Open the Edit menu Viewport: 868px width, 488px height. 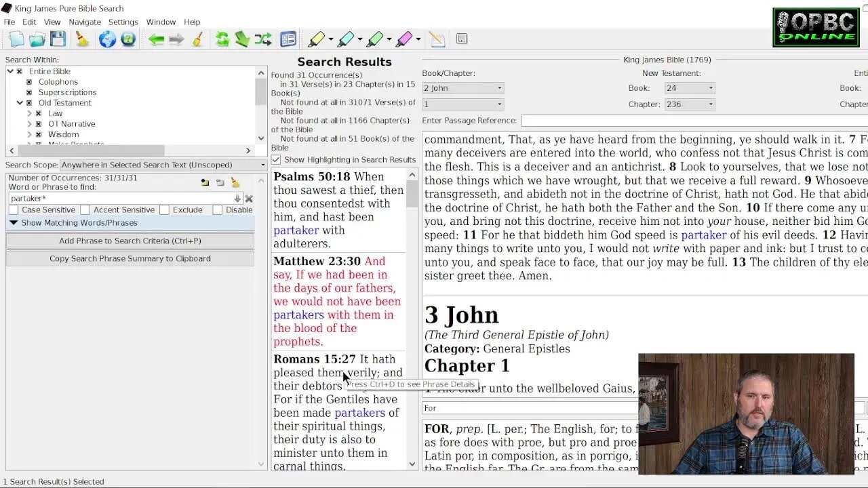29,22
